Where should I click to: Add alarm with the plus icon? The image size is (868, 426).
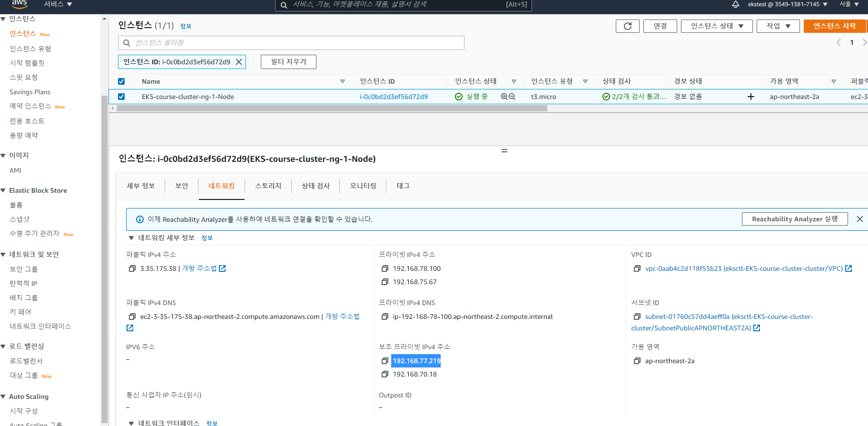751,97
